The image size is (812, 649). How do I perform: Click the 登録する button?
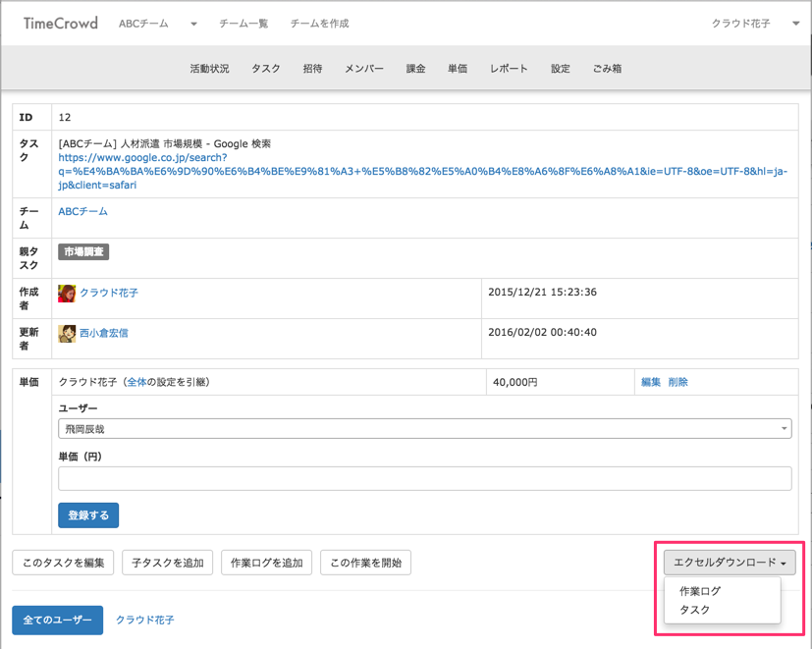coord(88,515)
